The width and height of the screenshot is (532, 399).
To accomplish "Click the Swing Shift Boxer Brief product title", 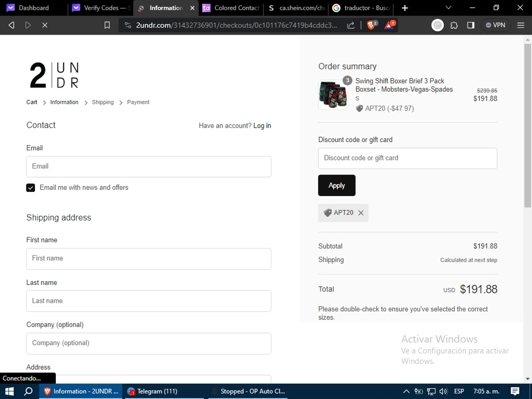I will [404, 85].
